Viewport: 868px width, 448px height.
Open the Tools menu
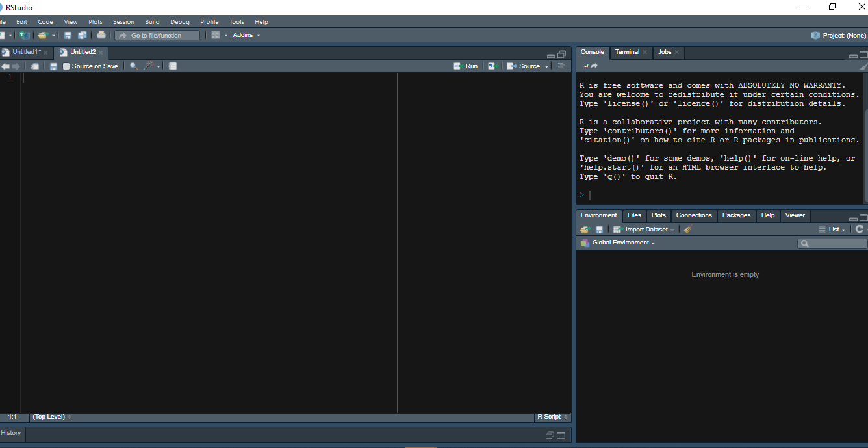[236, 21]
